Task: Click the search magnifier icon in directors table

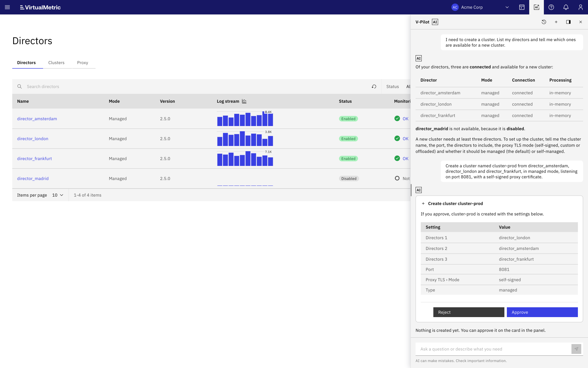Action: [20, 86]
